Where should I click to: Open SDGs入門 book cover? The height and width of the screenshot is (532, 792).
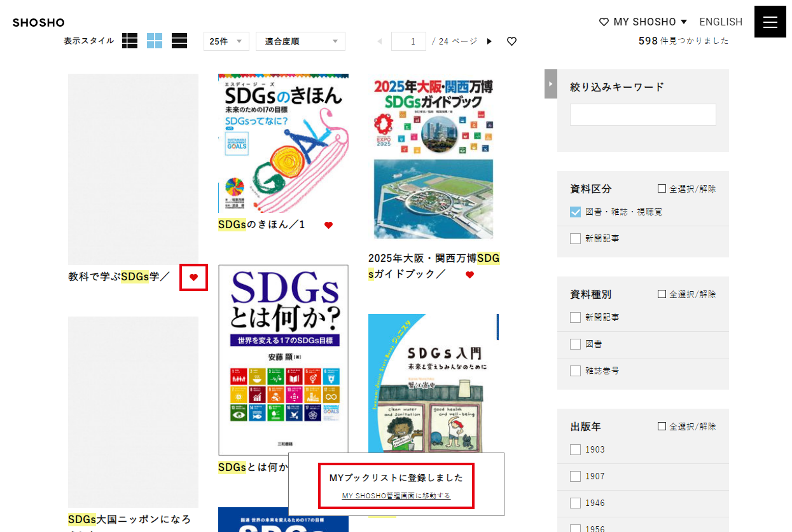(433, 383)
